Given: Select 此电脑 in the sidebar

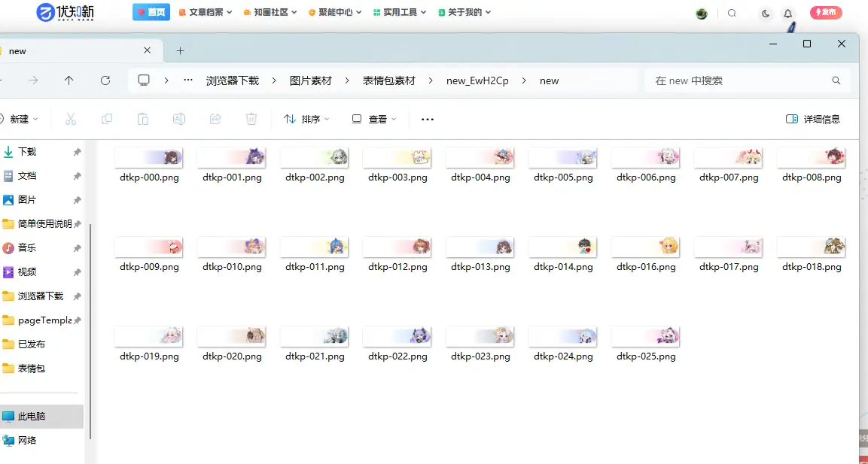Looking at the screenshot, I should point(41,417).
